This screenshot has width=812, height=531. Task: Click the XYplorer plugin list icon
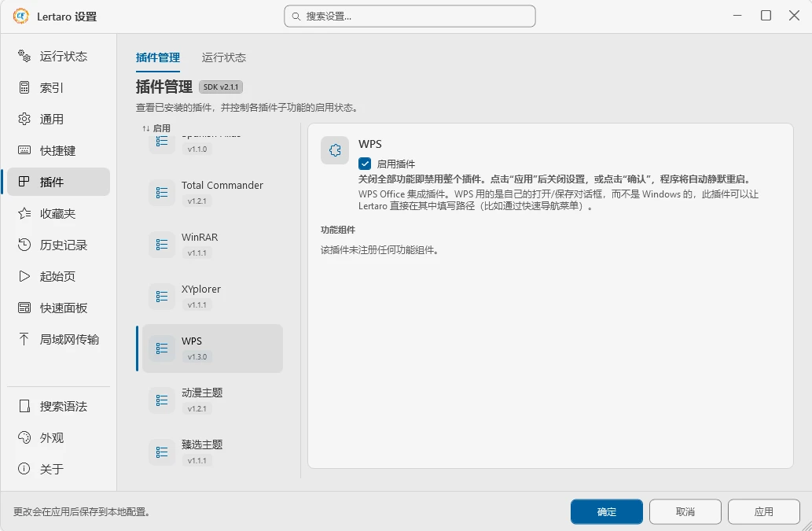click(162, 297)
